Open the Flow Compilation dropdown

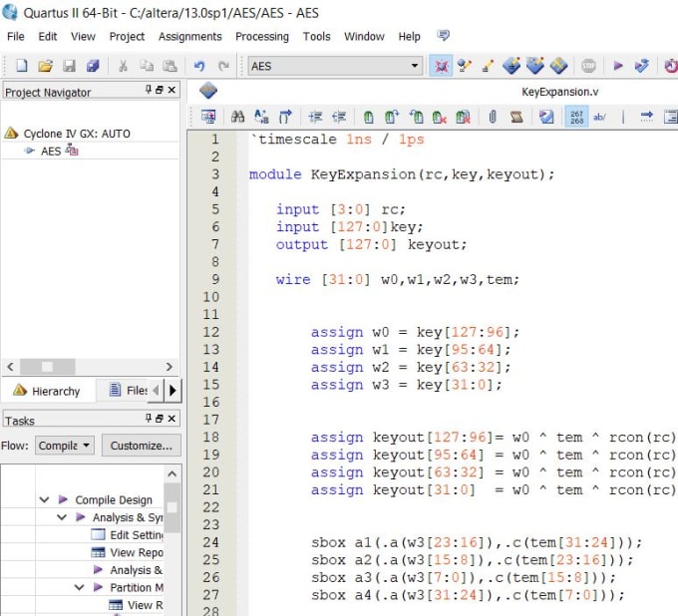click(x=65, y=446)
